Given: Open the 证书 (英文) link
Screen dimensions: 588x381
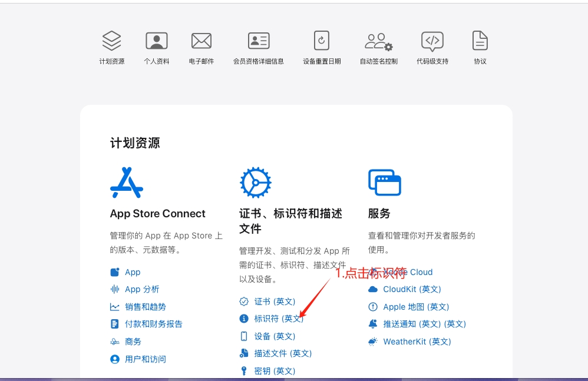Looking at the screenshot, I should pos(275,302).
